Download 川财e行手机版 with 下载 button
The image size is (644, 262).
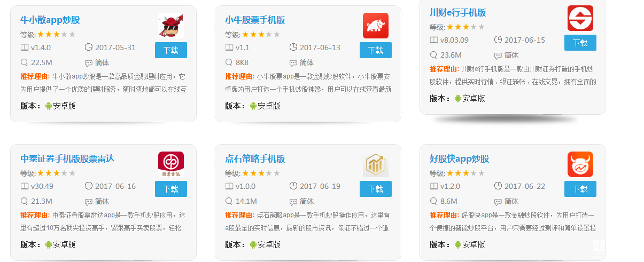580,43
